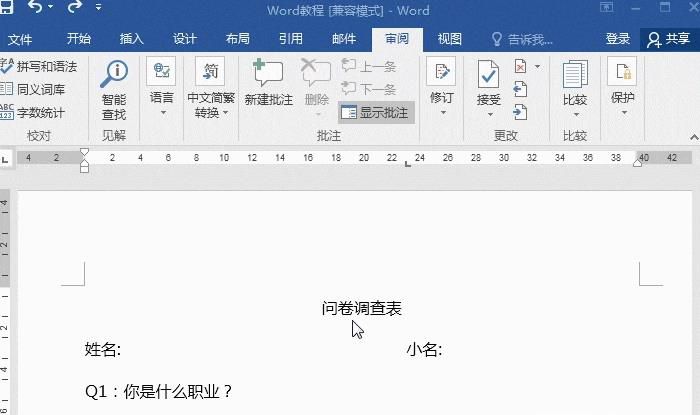This screenshot has width=700, height=415.
Task: Collapse the ribbon with the caret
Action: click(694, 137)
